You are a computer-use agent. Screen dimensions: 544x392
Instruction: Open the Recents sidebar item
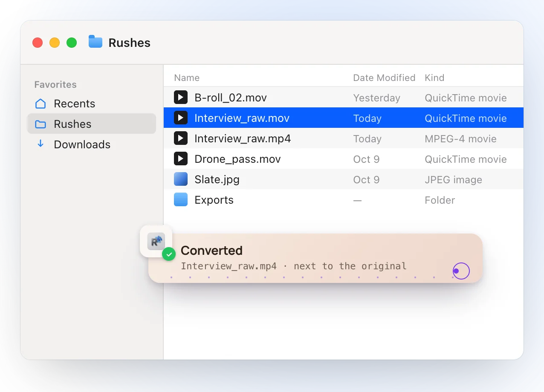tap(92, 104)
